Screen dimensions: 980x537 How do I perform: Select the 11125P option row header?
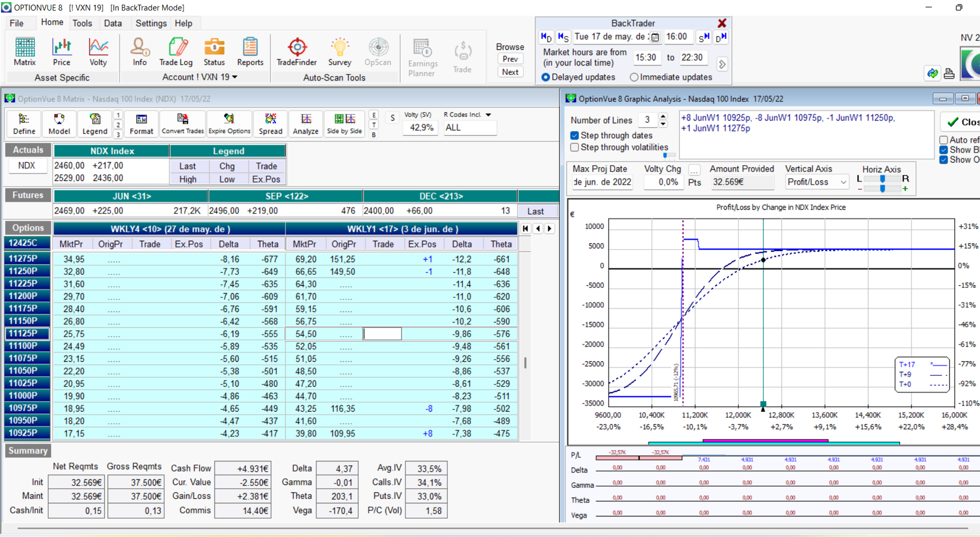pos(27,334)
